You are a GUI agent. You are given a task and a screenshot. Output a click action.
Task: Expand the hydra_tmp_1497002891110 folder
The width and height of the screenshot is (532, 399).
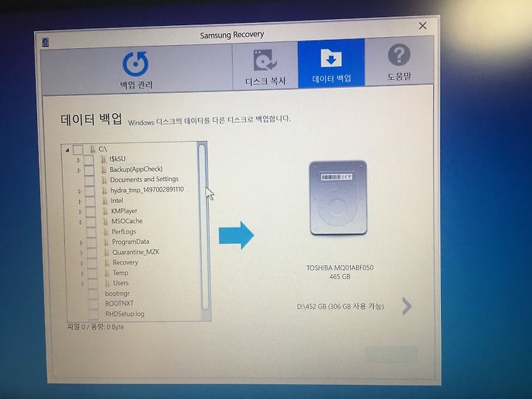tap(80, 191)
